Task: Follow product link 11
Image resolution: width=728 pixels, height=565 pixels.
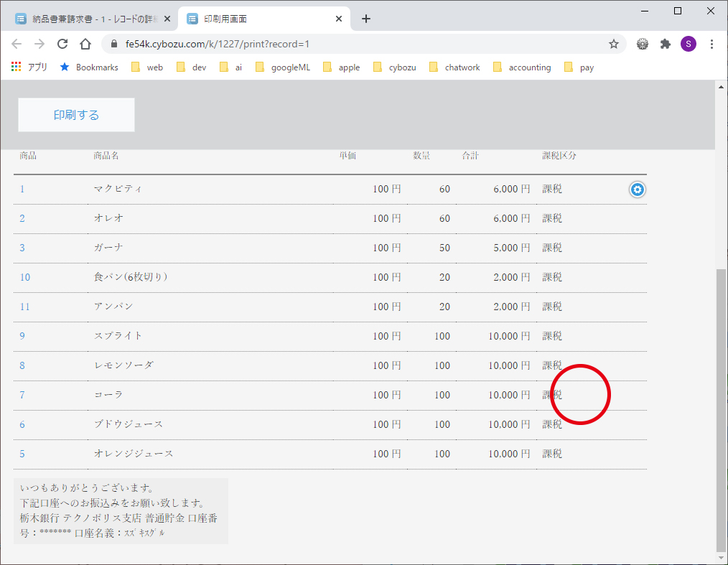Action: pos(25,307)
